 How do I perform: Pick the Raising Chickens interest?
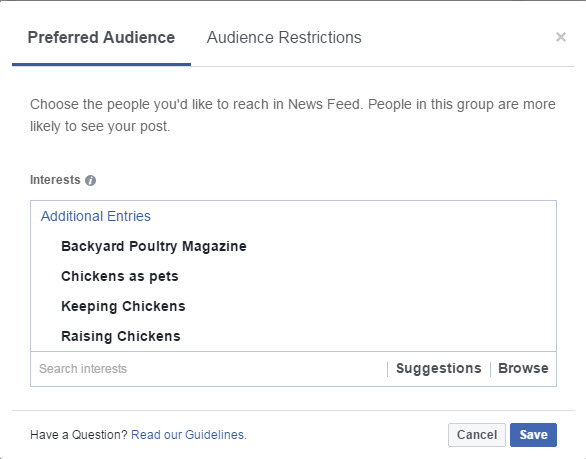[x=121, y=336]
